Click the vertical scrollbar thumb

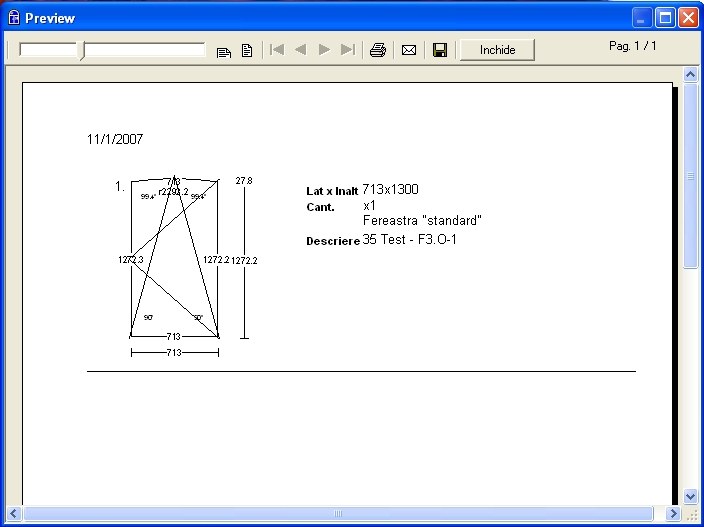[691, 176]
